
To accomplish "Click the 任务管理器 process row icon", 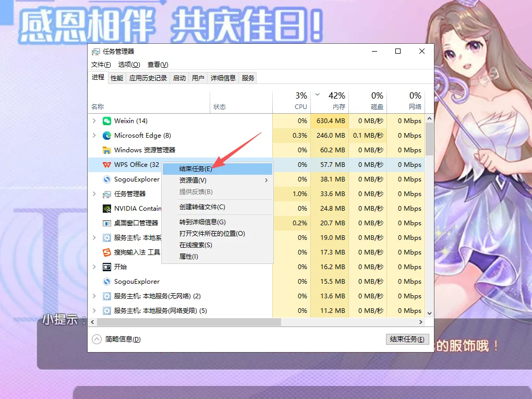I will click(x=107, y=194).
